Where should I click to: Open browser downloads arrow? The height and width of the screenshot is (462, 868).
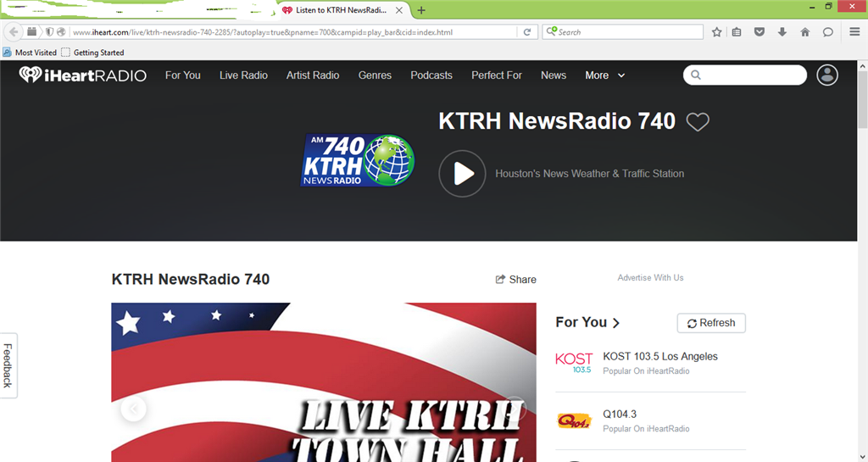pos(782,32)
